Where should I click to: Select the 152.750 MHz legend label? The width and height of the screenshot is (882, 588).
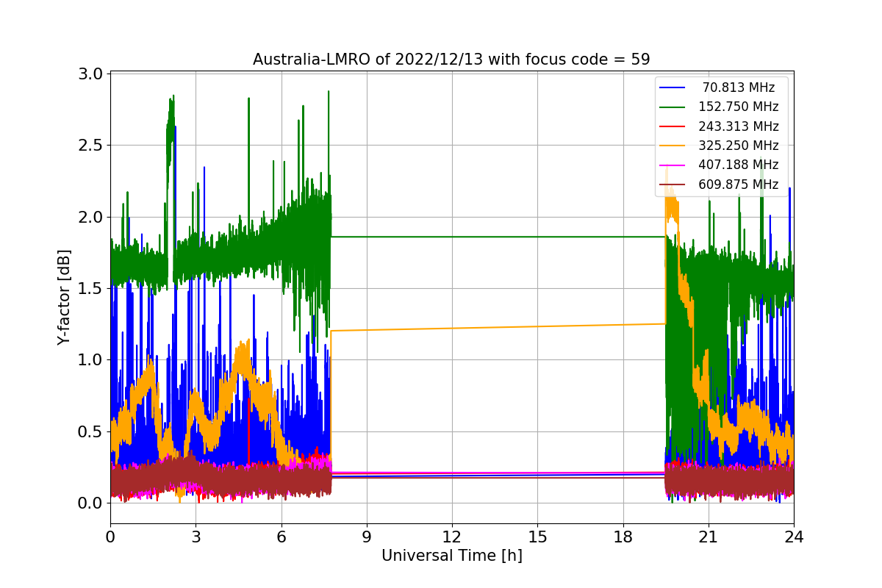click(738, 107)
